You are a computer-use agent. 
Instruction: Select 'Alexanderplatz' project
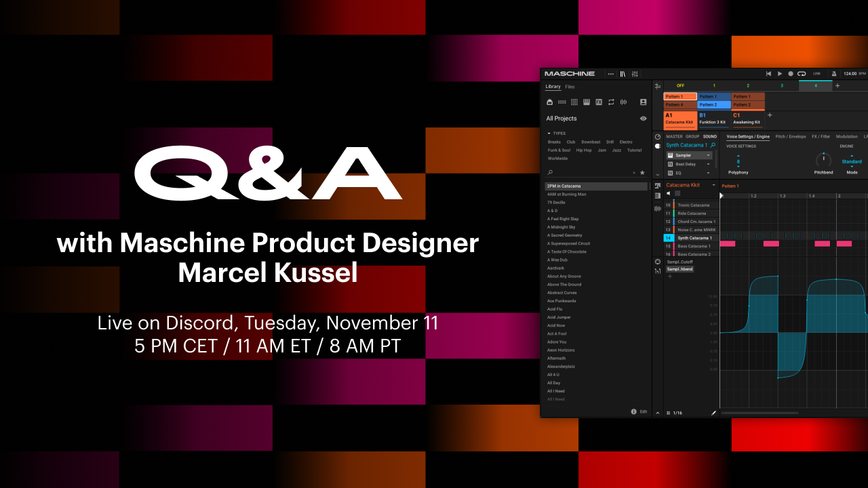click(596, 367)
